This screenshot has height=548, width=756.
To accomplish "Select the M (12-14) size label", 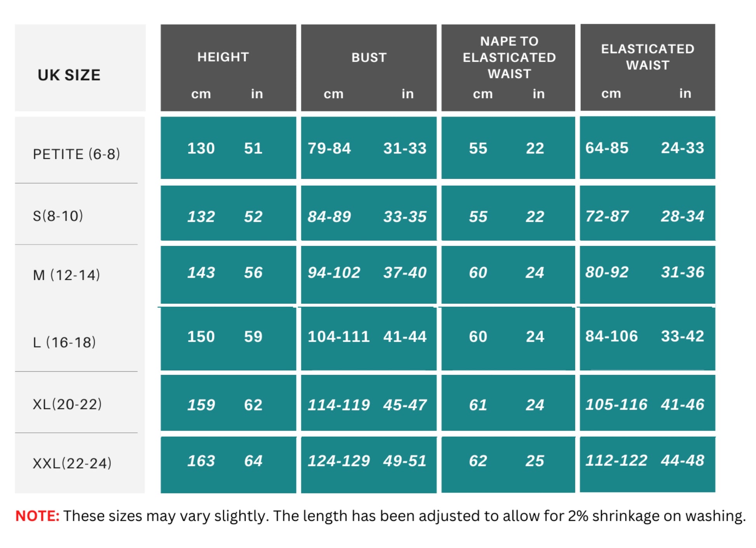I will pos(66,275).
